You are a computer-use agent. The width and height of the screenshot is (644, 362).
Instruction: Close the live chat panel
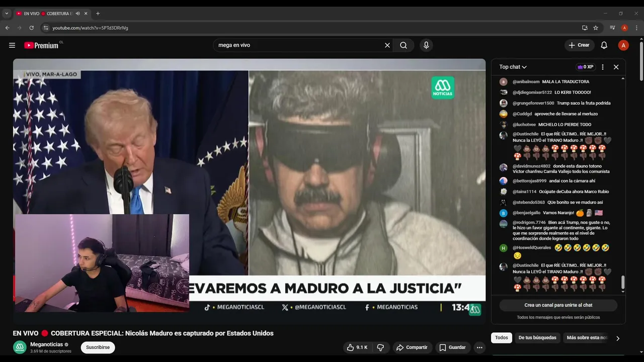pyautogui.click(x=616, y=67)
